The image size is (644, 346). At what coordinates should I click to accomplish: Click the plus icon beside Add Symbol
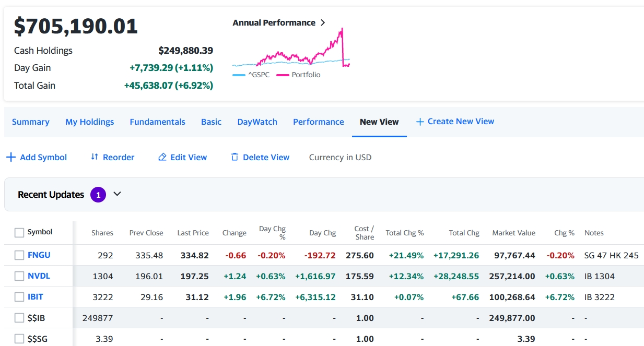[10, 157]
